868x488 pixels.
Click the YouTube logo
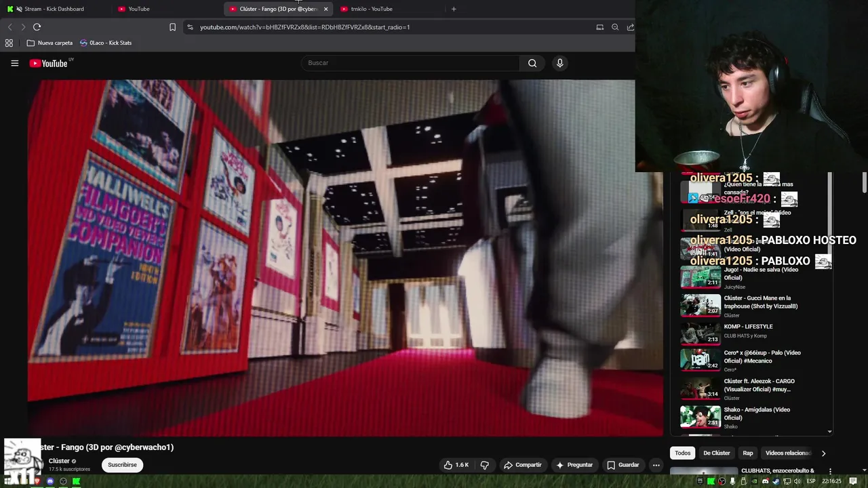tap(48, 63)
